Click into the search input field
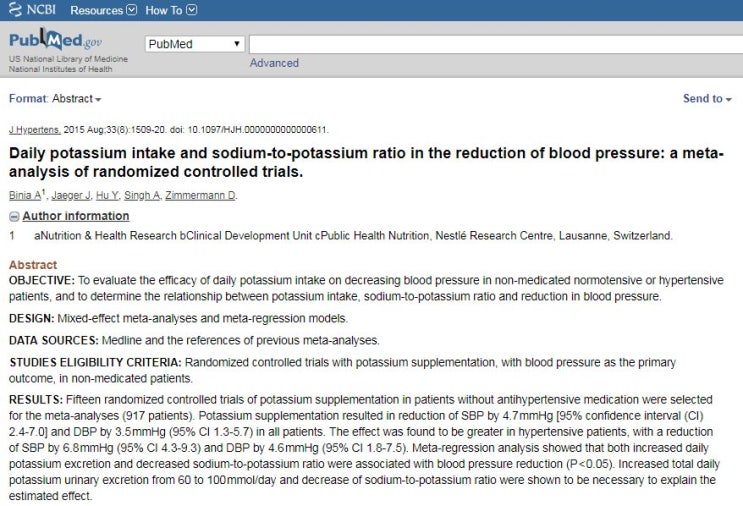The height and width of the screenshot is (506, 743). pyautogui.click(x=496, y=44)
